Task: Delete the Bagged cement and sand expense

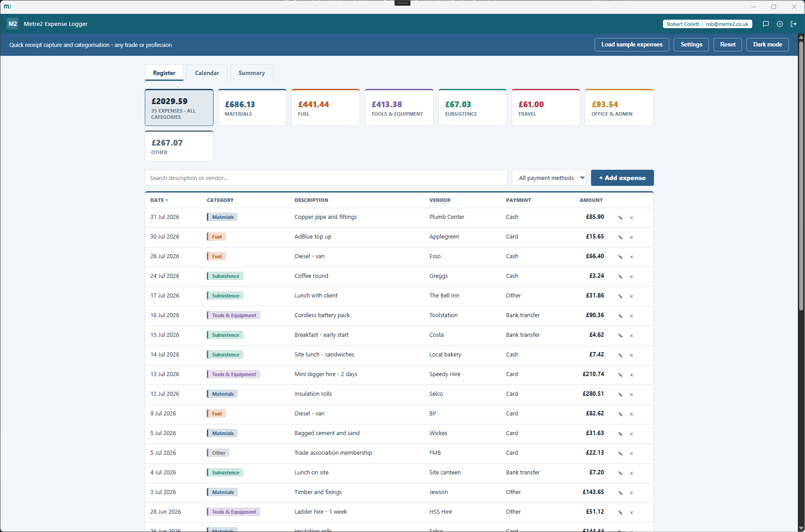Action: pos(632,434)
